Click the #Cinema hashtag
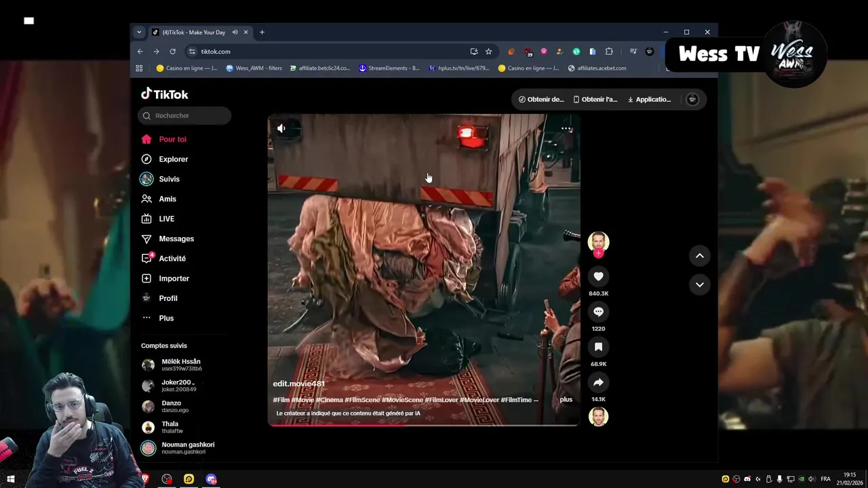 tap(329, 400)
